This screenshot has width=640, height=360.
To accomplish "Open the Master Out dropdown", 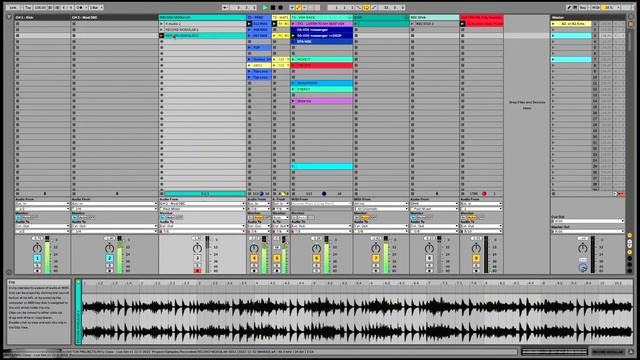I will tap(588, 231).
